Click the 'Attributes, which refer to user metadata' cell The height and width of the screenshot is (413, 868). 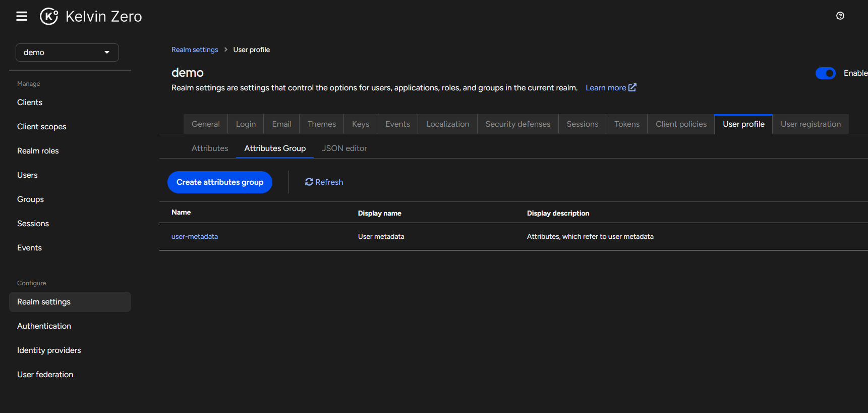590,236
